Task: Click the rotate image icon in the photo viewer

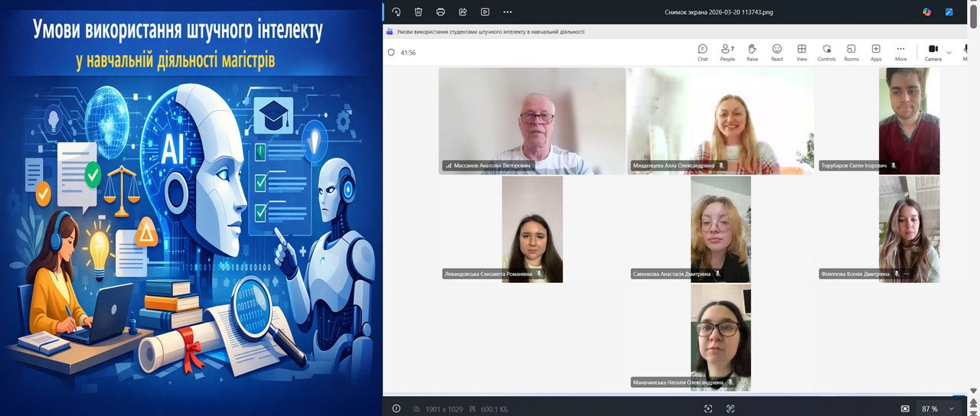Action: coord(396,11)
